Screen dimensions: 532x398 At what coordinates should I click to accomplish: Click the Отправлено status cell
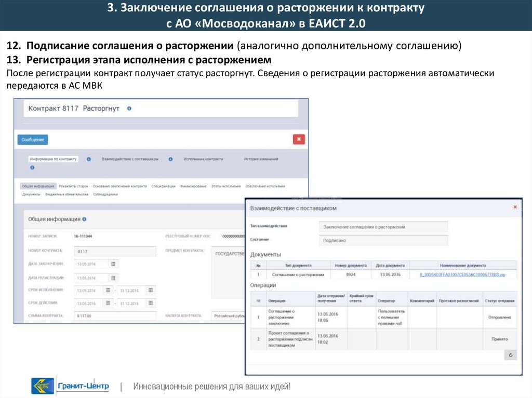500,318
